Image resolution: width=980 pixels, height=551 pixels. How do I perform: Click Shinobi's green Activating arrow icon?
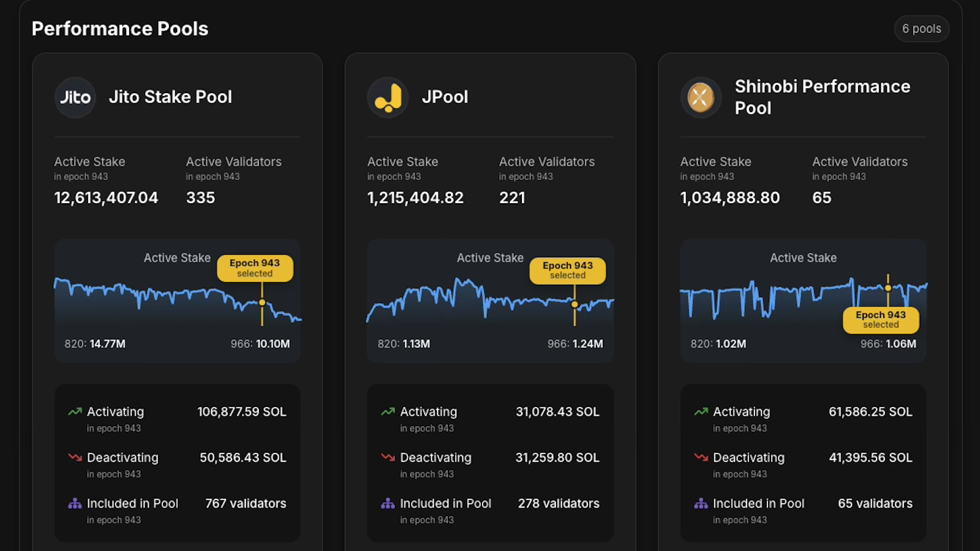click(x=701, y=412)
